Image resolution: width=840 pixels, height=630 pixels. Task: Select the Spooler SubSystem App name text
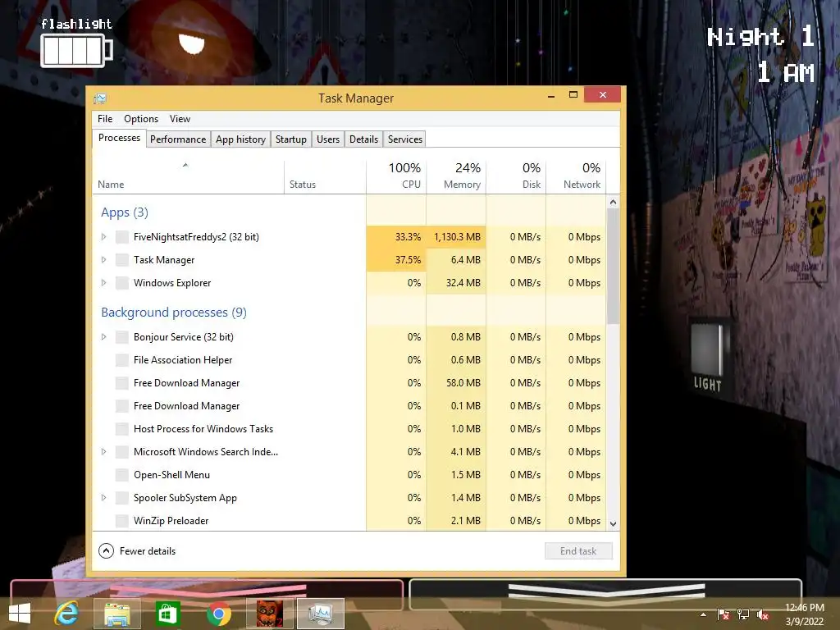(185, 498)
